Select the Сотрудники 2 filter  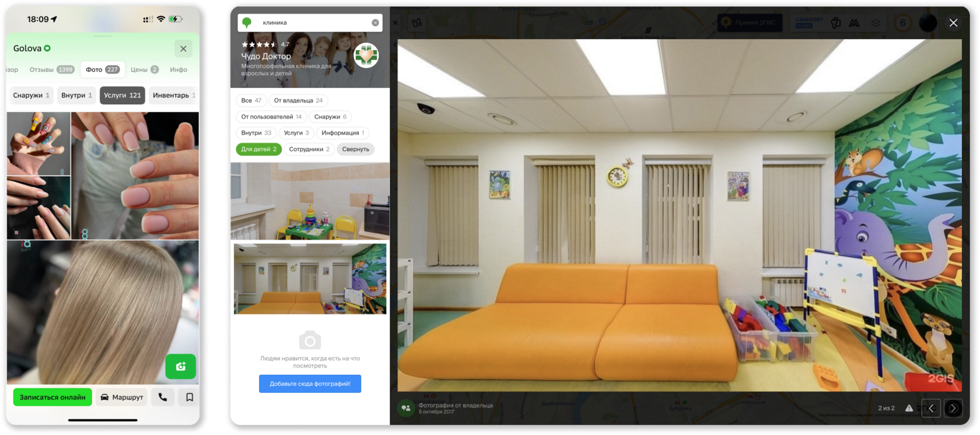tap(309, 149)
